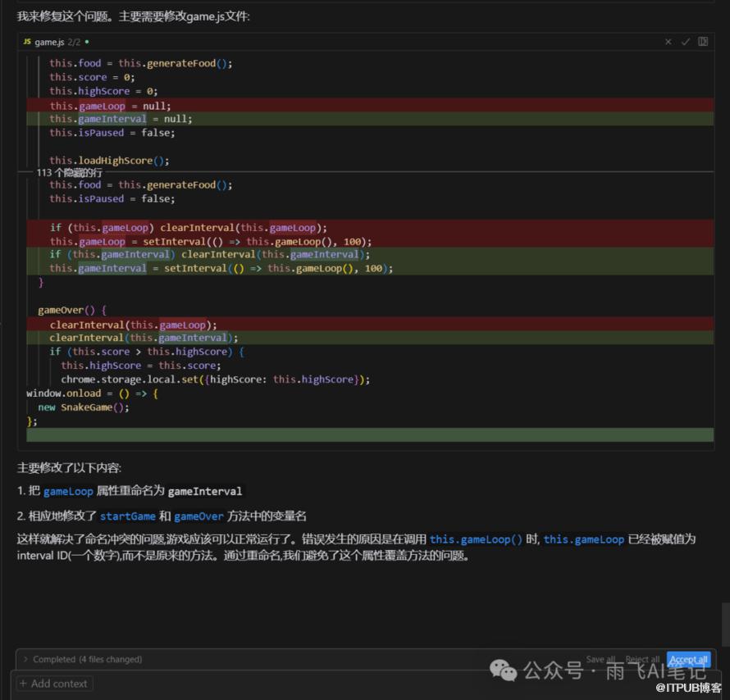Expand the Completed files changed chevron
730x700 pixels.
click(25, 659)
